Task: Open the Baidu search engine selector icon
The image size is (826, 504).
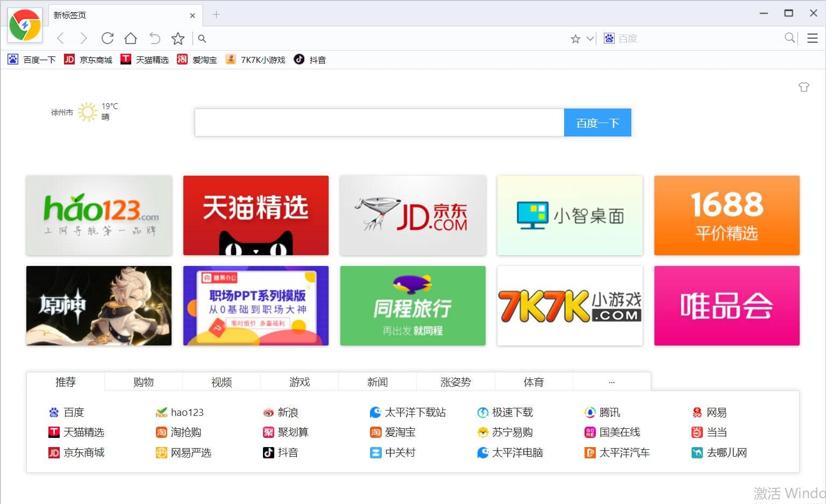Action: click(x=609, y=38)
